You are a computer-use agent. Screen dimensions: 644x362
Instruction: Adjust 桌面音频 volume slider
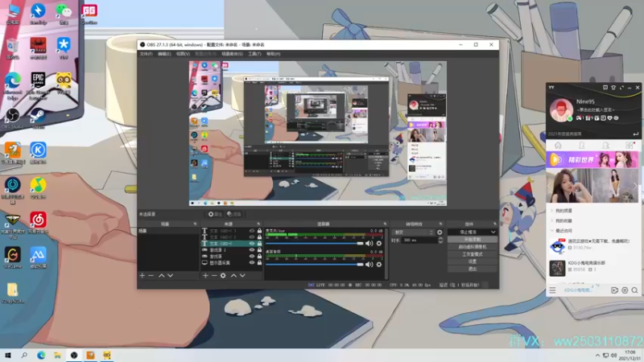click(x=314, y=265)
